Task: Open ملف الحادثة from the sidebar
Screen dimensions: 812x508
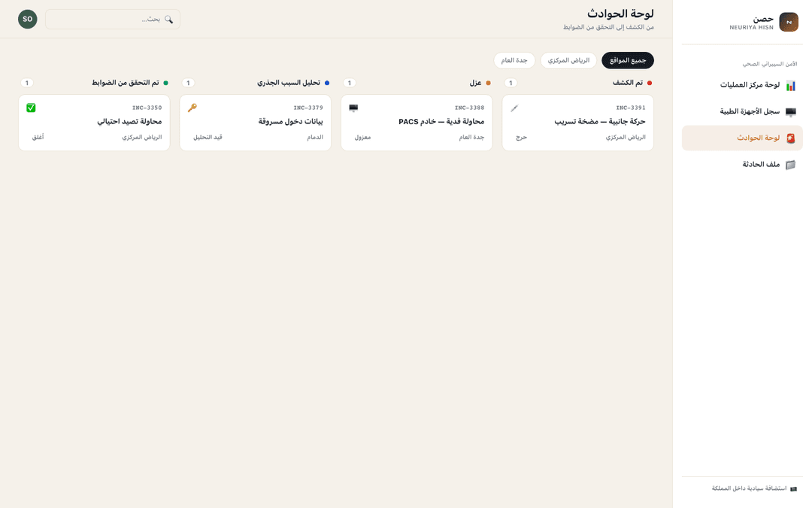Action: (742, 164)
